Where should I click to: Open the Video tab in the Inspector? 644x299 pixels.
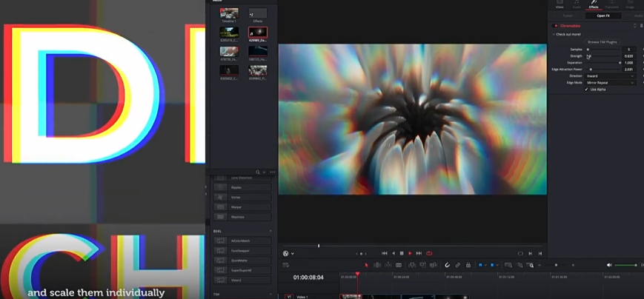point(560,5)
